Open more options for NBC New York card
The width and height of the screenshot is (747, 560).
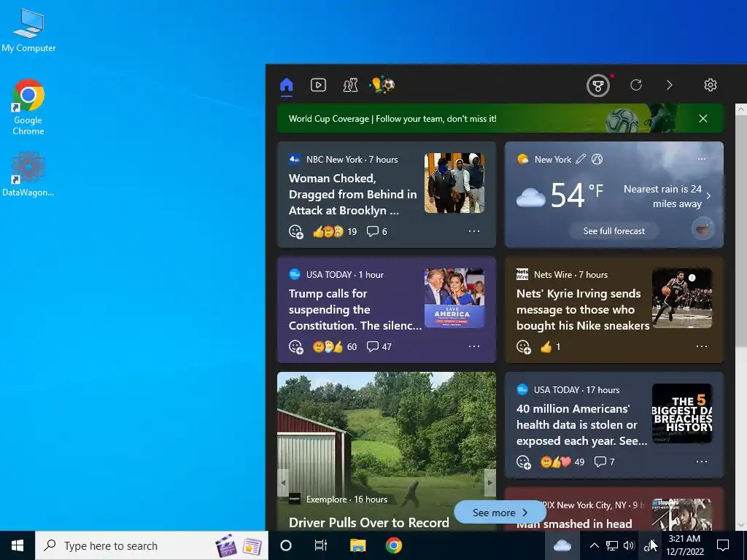point(474,231)
